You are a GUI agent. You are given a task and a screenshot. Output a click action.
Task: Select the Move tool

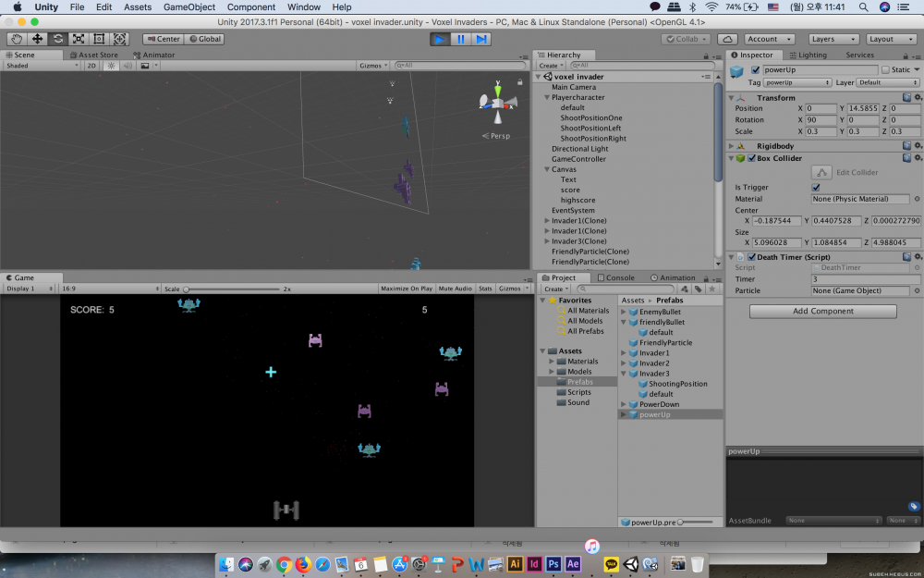[37, 39]
